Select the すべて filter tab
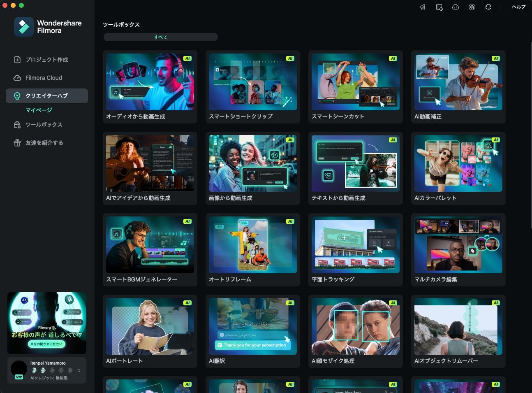 click(x=160, y=37)
